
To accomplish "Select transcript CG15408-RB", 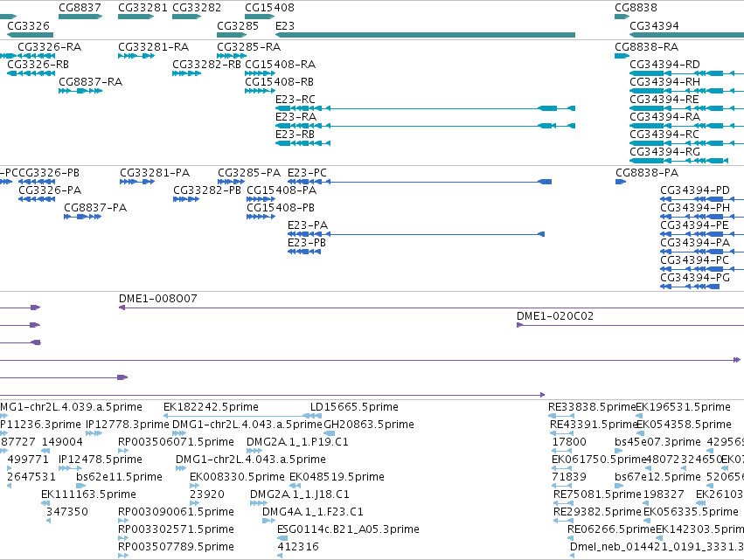I will [279, 82].
